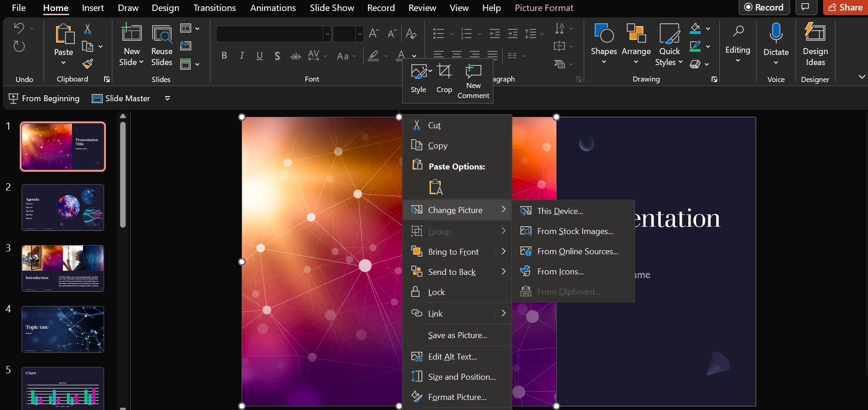Reset slide layout icon
Image resolution: width=868 pixels, height=410 pixels.
point(186,46)
